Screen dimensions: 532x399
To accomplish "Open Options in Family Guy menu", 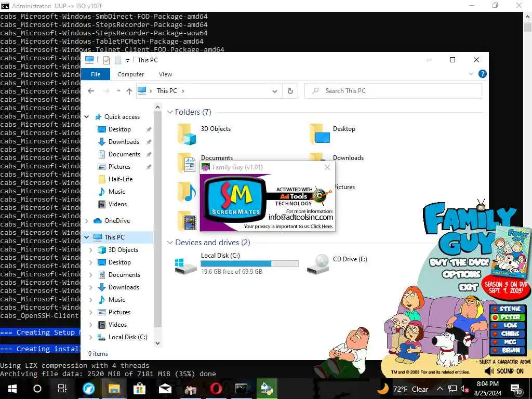I will (x=461, y=274).
